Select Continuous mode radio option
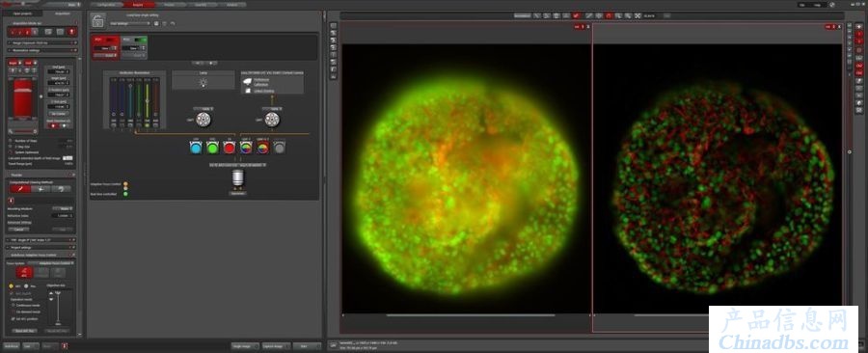This screenshot has height=353, width=868. point(13,305)
